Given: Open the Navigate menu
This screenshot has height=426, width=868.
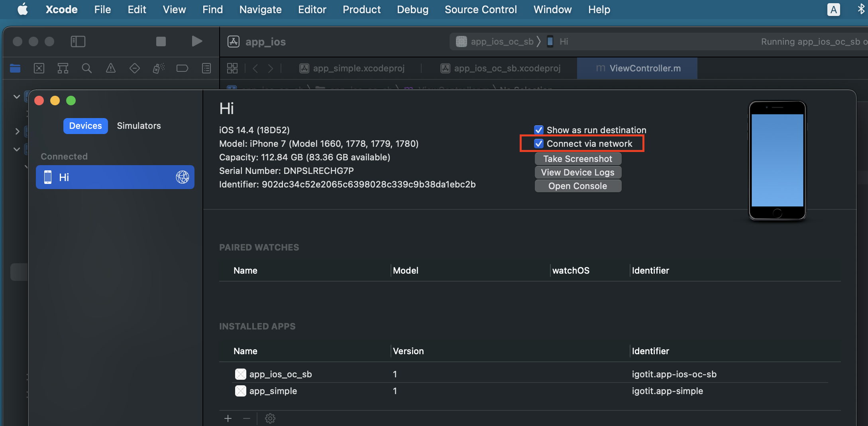Looking at the screenshot, I should 260,9.
